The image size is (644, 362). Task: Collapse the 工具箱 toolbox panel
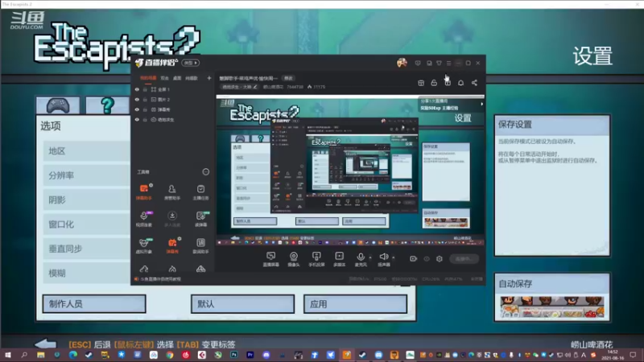(206, 172)
